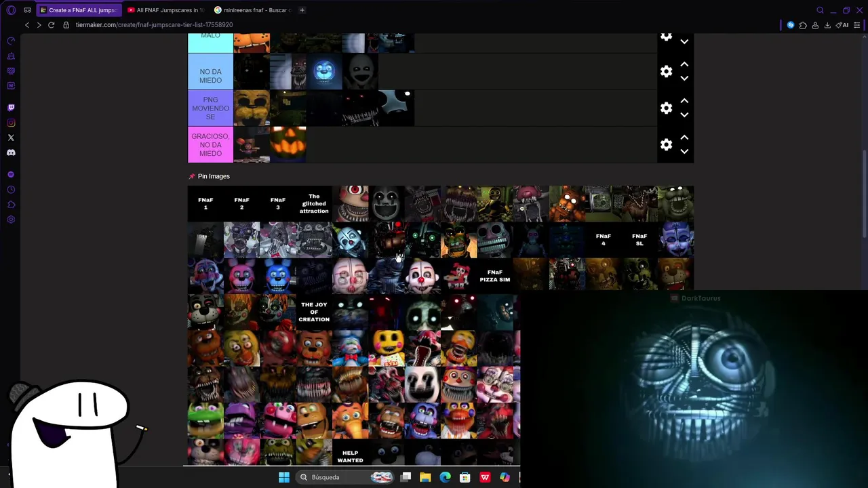
Task: Click the page vertical scrollbar
Action: (864, 193)
